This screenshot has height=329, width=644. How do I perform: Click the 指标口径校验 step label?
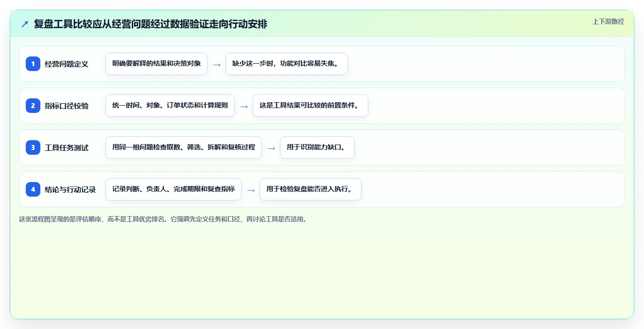pos(67,106)
